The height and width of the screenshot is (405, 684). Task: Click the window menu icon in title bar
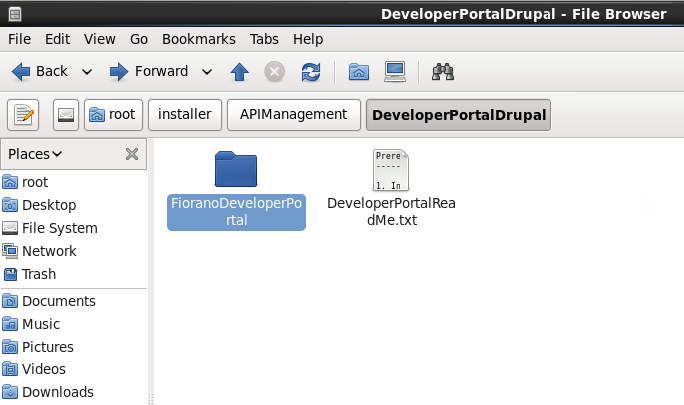pos(15,14)
